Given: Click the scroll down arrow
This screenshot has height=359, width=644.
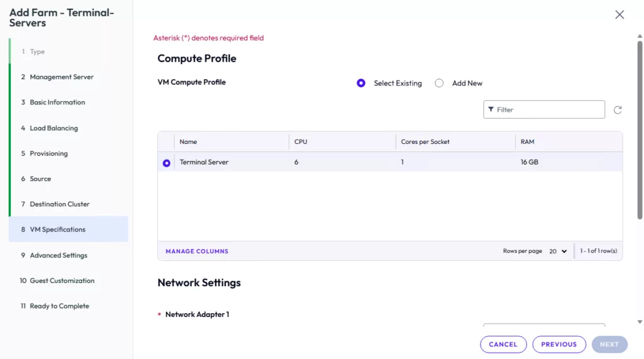Looking at the screenshot, I should (640, 322).
